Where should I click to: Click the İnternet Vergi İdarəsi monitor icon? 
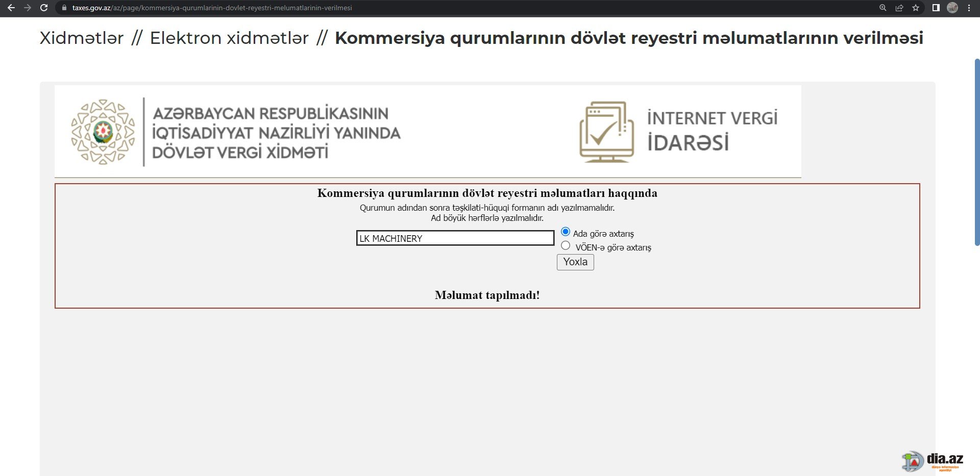[606, 132]
